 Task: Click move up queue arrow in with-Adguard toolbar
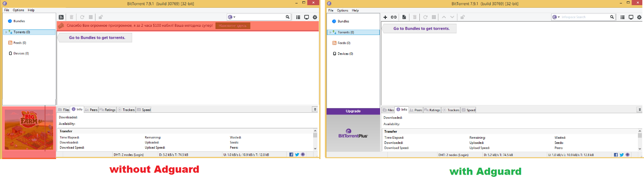(444, 17)
